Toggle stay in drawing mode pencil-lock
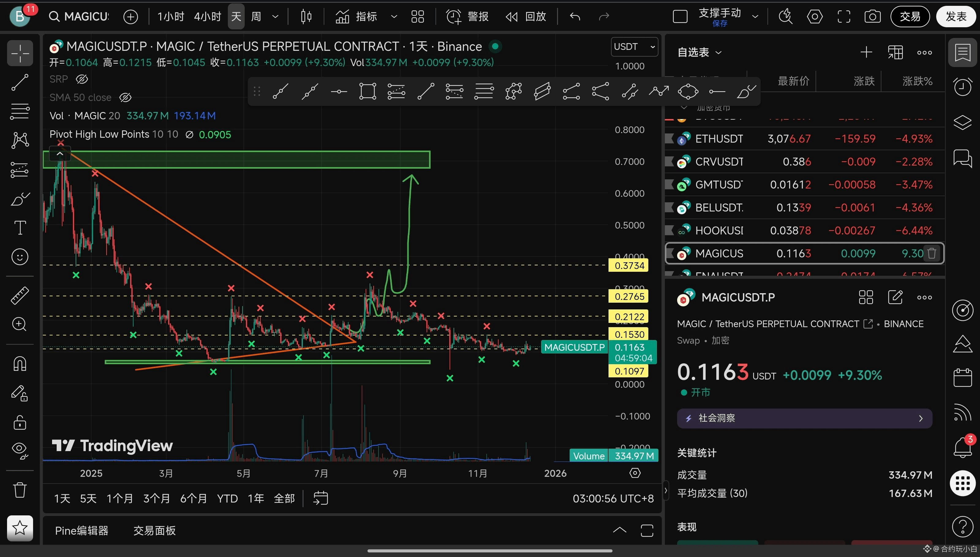 tap(20, 393)
